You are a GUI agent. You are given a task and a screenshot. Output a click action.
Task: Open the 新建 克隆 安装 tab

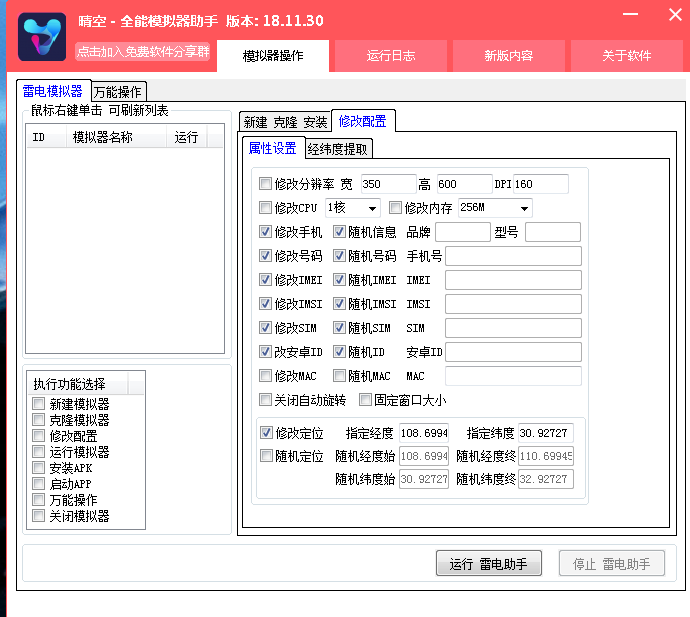(285, 122)
